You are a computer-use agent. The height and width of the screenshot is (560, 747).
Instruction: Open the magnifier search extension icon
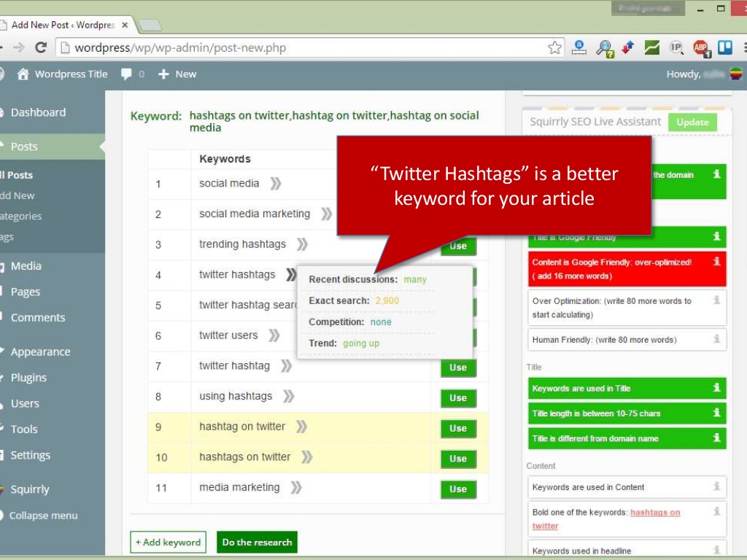pos(605,48)
